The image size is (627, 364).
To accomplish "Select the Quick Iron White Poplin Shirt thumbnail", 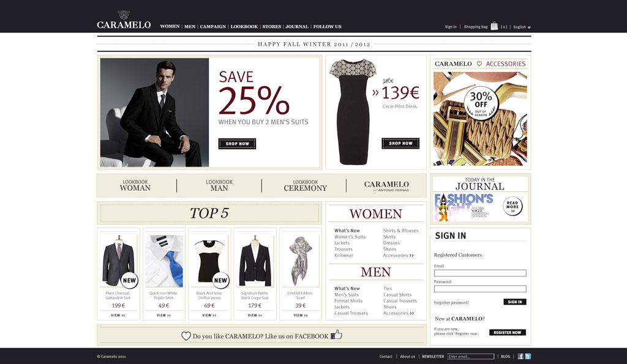I will coord(164,261).
